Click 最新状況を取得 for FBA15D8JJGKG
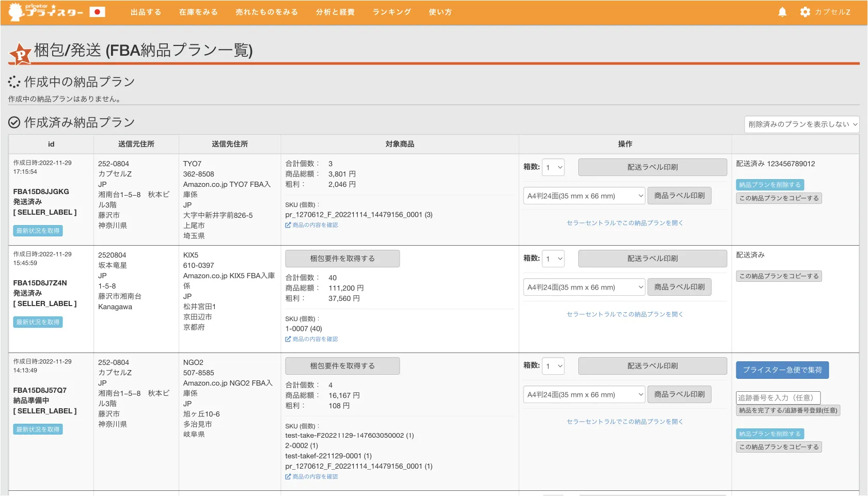 coord(38,231)
